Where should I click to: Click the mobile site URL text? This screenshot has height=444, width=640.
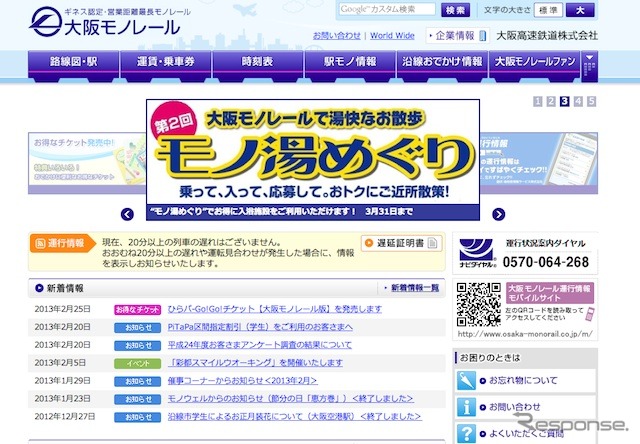(x=525, y=334)
